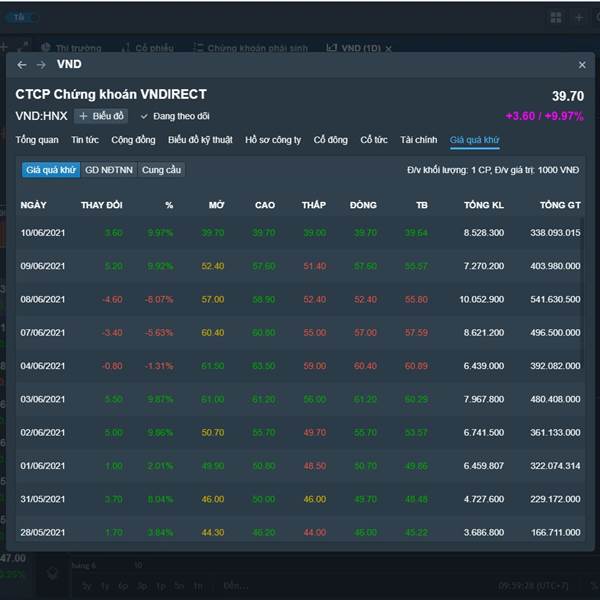Screen dimensions: 600x600
Task: Click the plus icon in top bar
Action: tap(579, 18)
